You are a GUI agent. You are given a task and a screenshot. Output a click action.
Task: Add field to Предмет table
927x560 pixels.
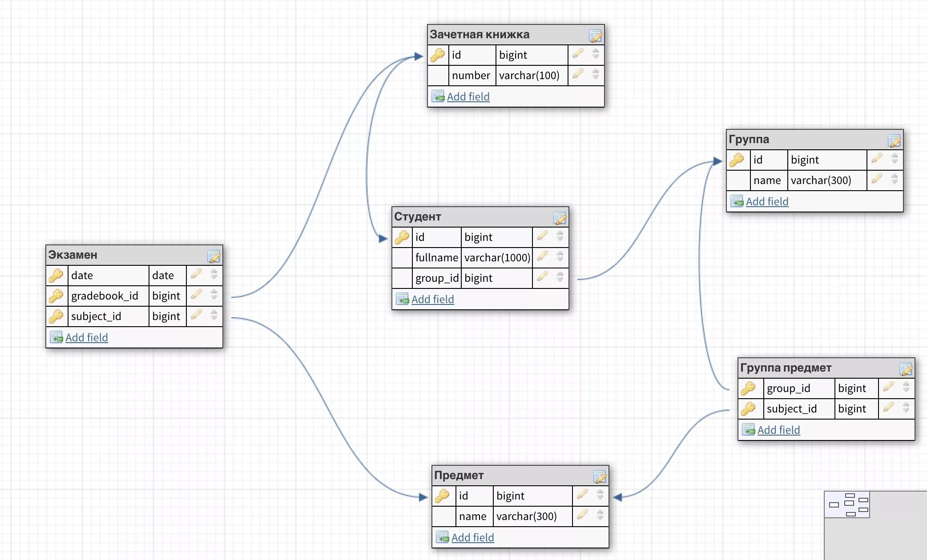coord(472,537)
